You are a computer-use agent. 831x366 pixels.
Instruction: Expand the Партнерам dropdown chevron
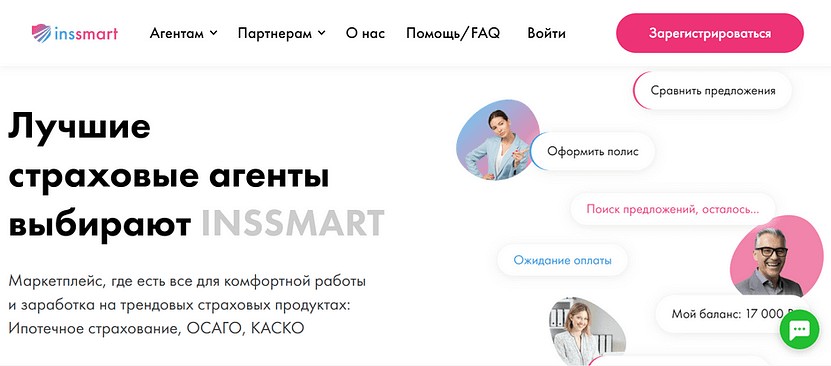pos(321,33)
